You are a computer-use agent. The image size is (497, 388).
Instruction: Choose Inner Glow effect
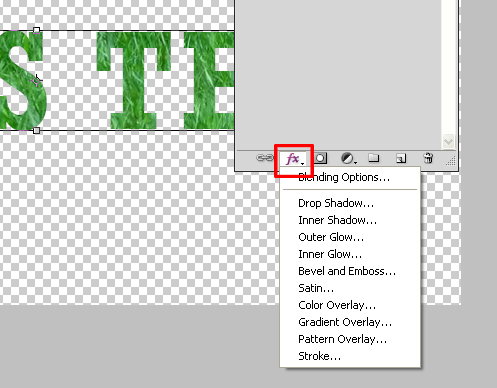point(330,254)
